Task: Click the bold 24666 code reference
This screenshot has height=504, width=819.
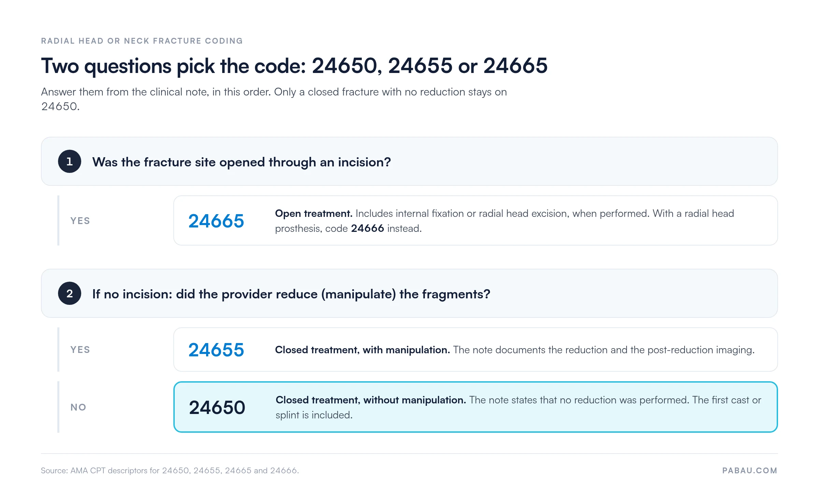Action: (x=368, y=228)
